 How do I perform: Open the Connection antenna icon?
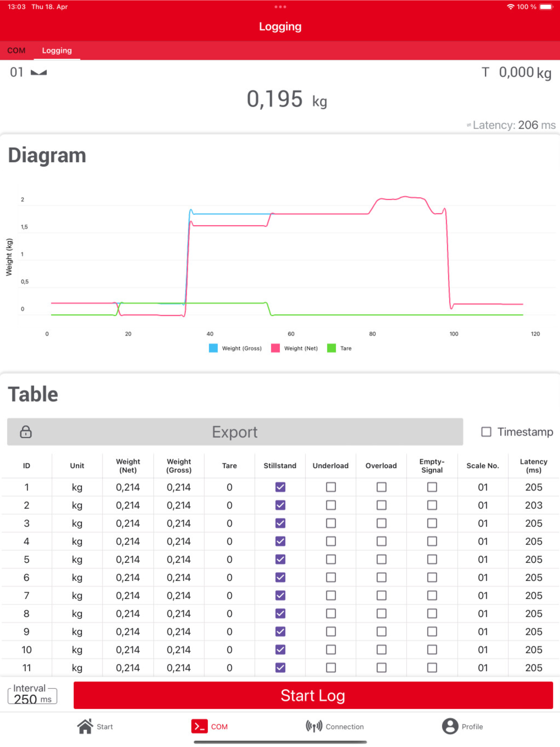click(x=314, y=726)
